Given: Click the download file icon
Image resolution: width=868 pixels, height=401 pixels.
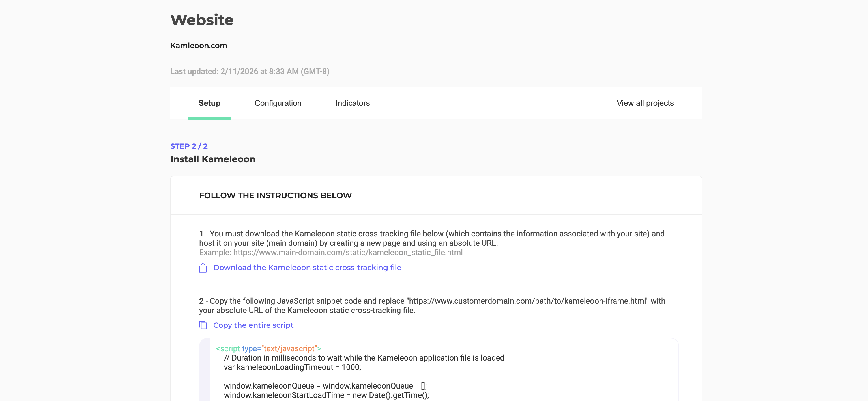Looking at the screenshot, I should [x=203, y=268].
